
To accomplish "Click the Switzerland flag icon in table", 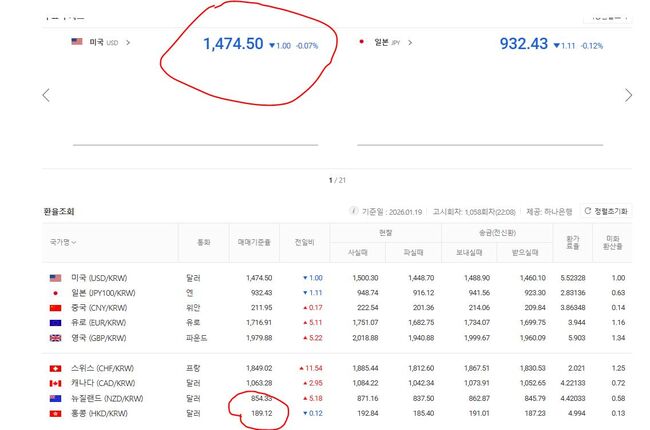I will pos(56,368).
